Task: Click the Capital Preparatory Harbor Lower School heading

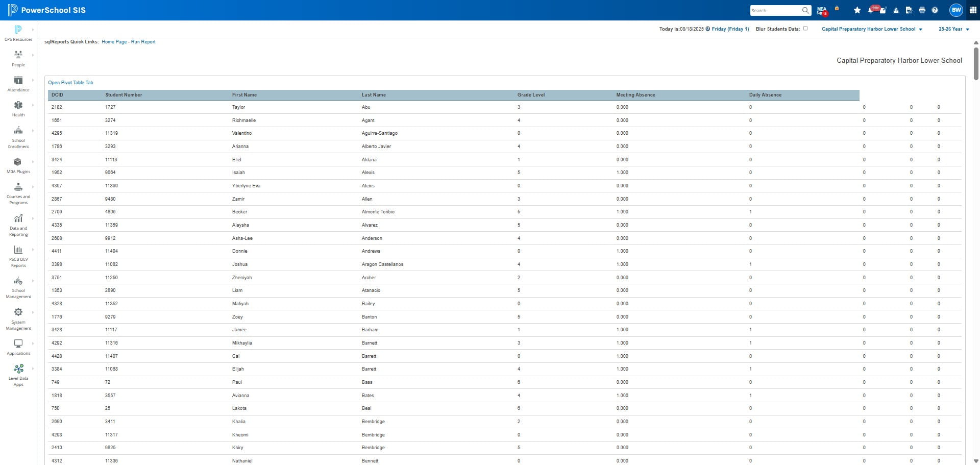Action: [x=899, y=60]
